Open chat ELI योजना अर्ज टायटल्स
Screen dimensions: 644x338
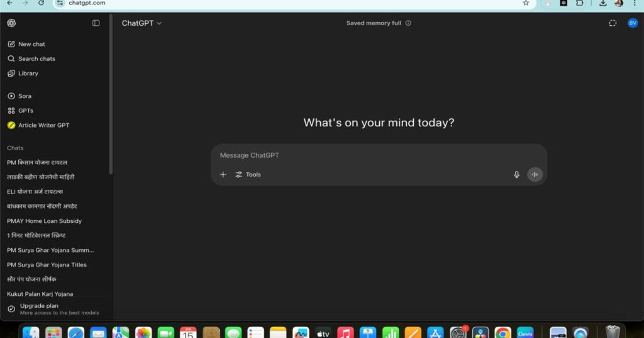pyautogui.click(x=35, y=192)
